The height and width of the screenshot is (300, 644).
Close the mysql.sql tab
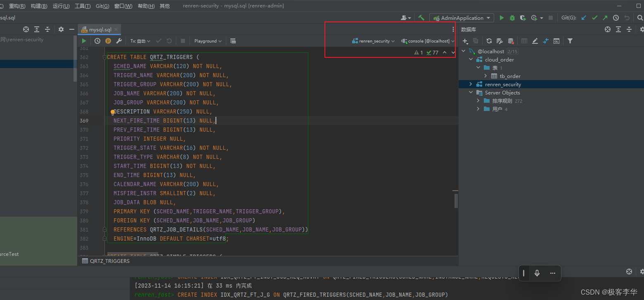click(x=116, y=30)
